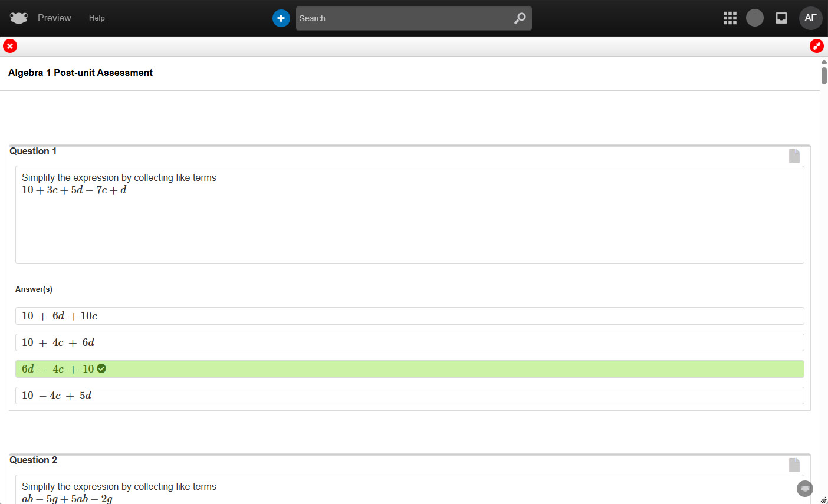
Task: Click the Question 1 document icon
Action: pyautogui.click(x=794, y=156)
